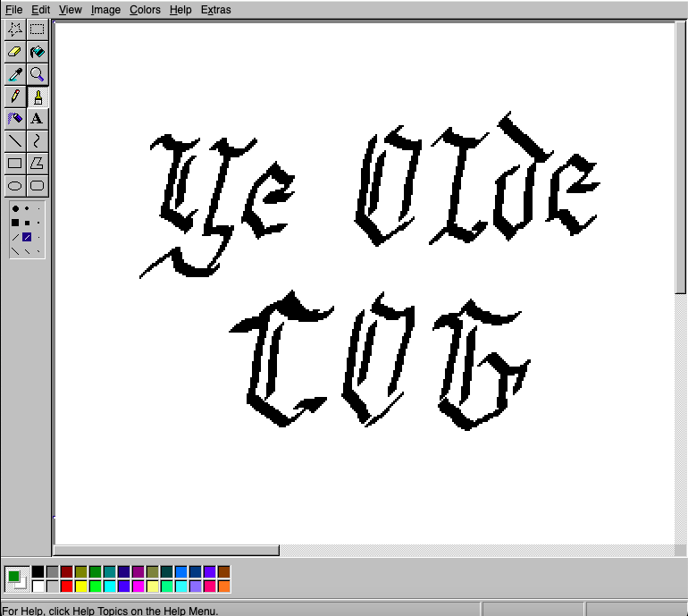
Task: Select the orange swatch
Action: (x=223, y=586)
